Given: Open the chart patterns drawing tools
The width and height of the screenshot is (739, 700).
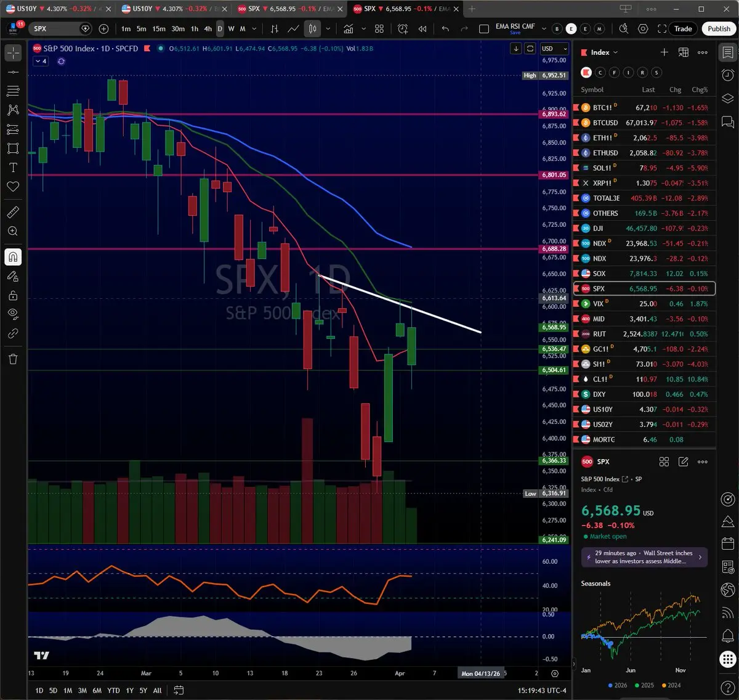Looking at the screenshot, I should (x=13, y=110).
